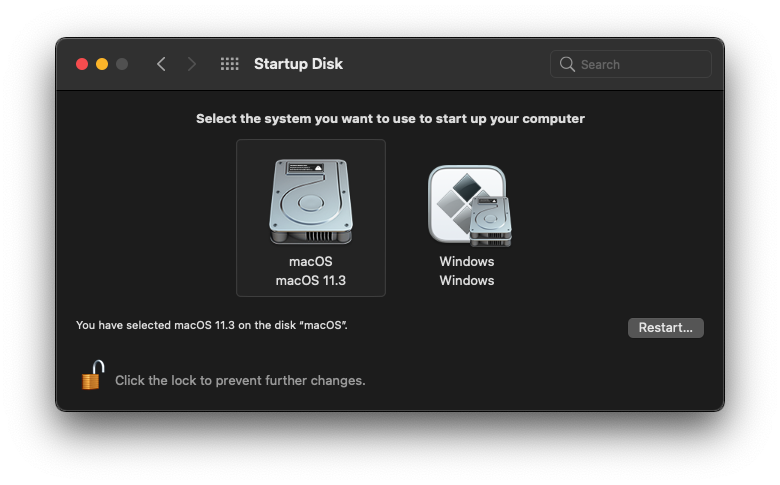Image resolution: width=780 pixels, height=485 pixels.
Task: Go back using the left chevron
Action: pyautogui.click(x=161, y=64)
